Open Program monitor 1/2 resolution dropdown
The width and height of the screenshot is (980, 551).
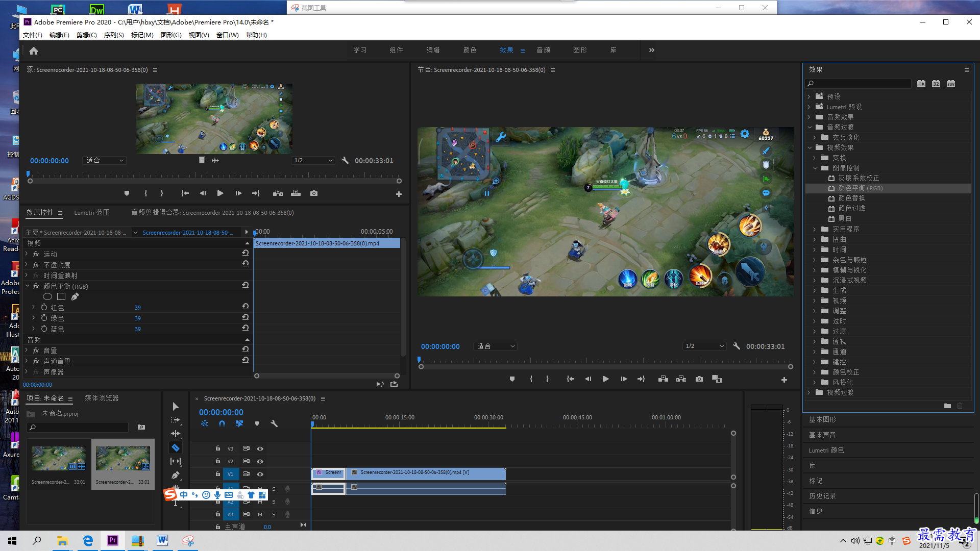[705, 346]
